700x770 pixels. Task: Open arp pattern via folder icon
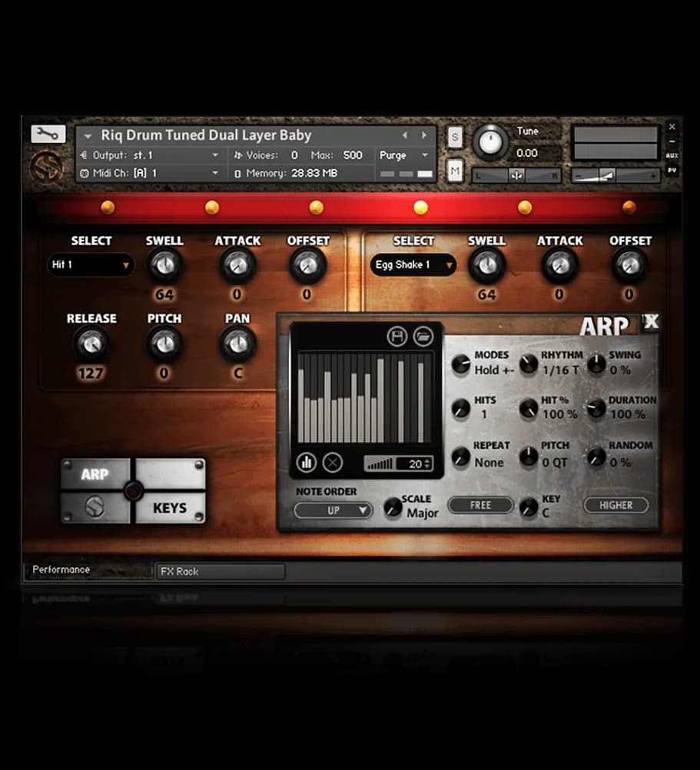[423, 336]
